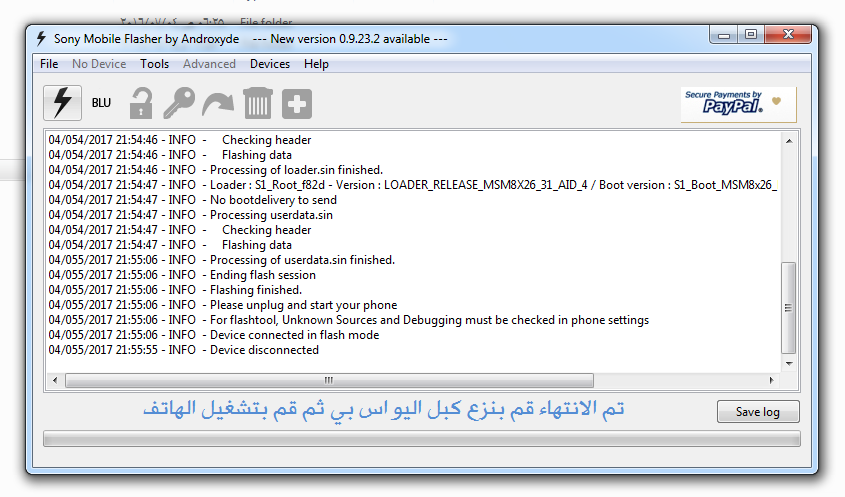
Task: Select the 'Processing of loader.sin finished.' log line
Action: 216,170
